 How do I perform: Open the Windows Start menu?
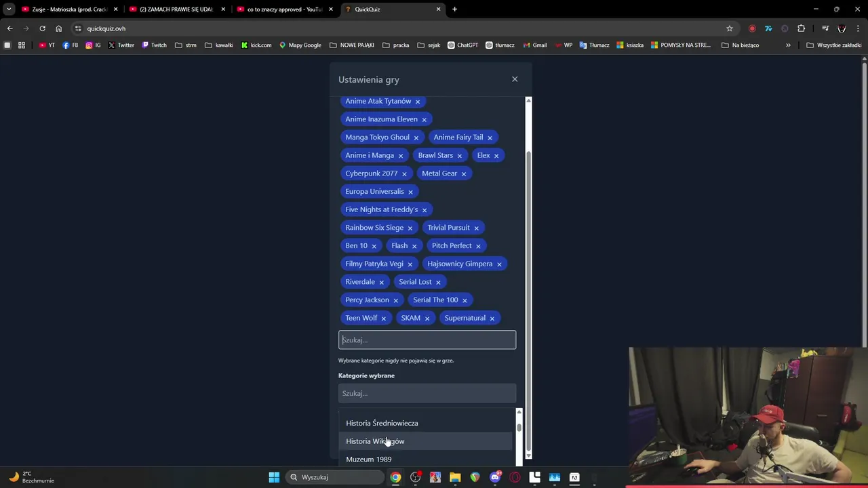(x=274, y=477)
